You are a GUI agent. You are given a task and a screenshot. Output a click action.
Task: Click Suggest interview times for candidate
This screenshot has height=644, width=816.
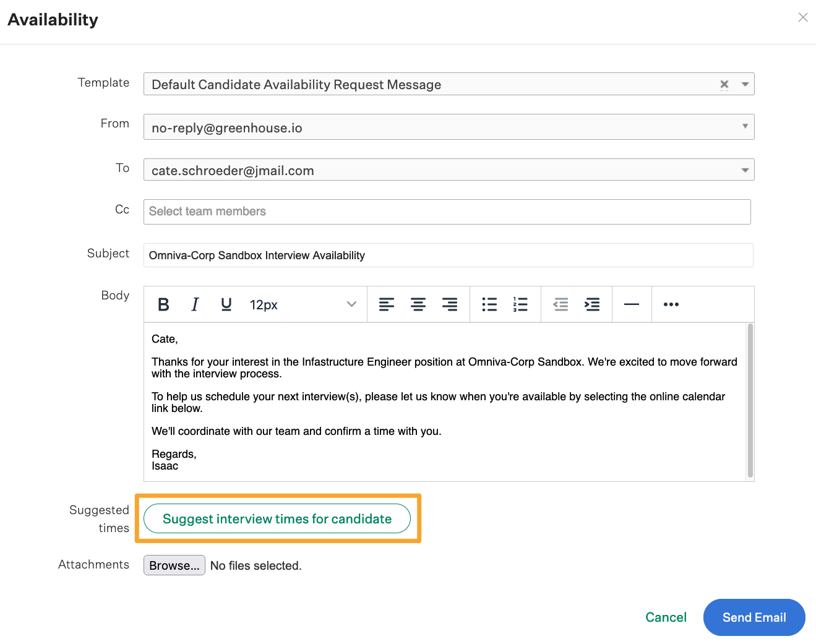point(277,518)
